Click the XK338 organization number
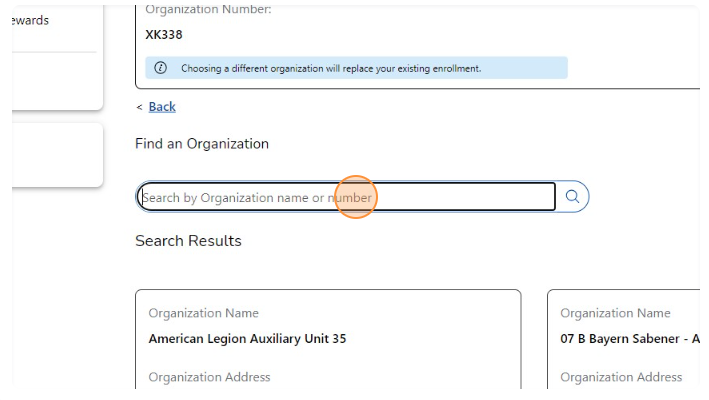 coord(164,35)
